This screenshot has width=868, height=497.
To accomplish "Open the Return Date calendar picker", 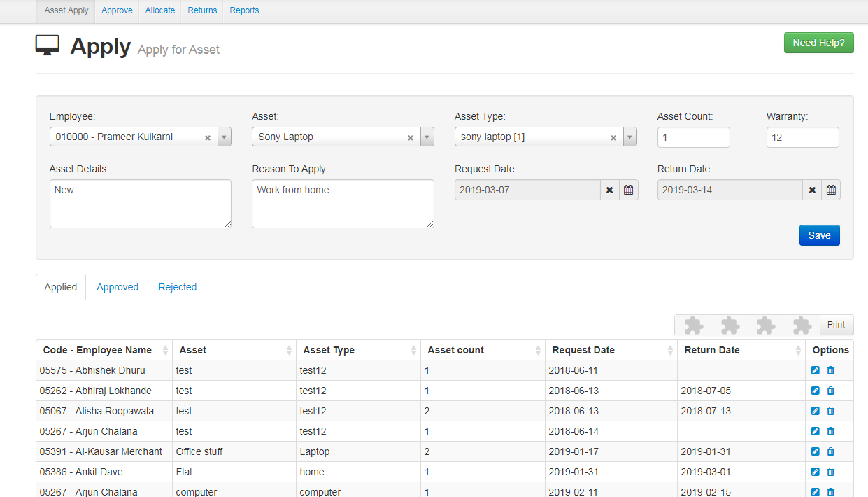I will pos(831,190).
